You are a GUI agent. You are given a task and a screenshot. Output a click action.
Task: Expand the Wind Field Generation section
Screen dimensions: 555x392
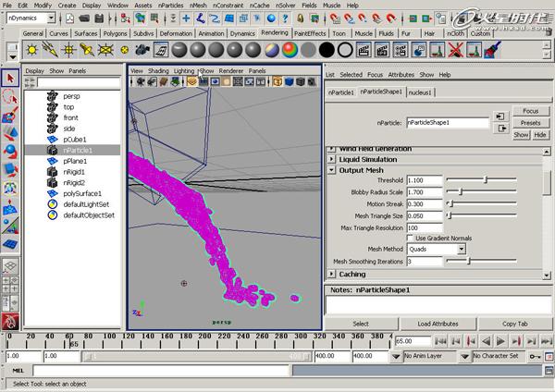click(x=331, y=149)
